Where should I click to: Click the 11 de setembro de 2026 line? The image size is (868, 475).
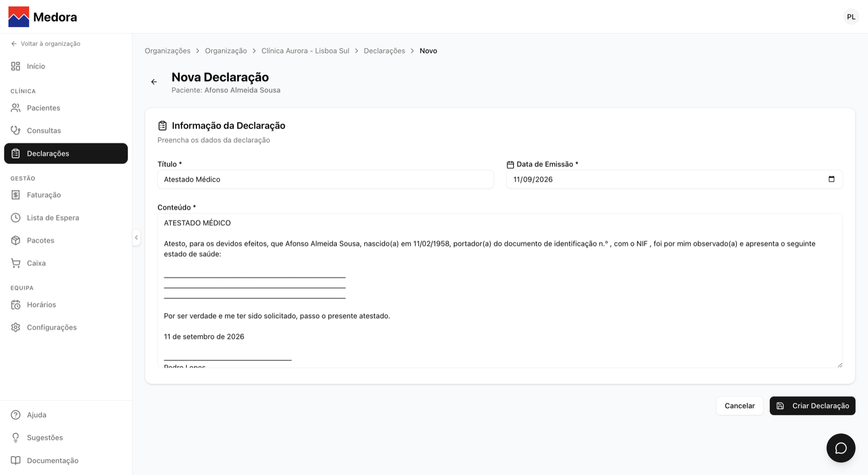pyautogui.click(x=204, y=337)
